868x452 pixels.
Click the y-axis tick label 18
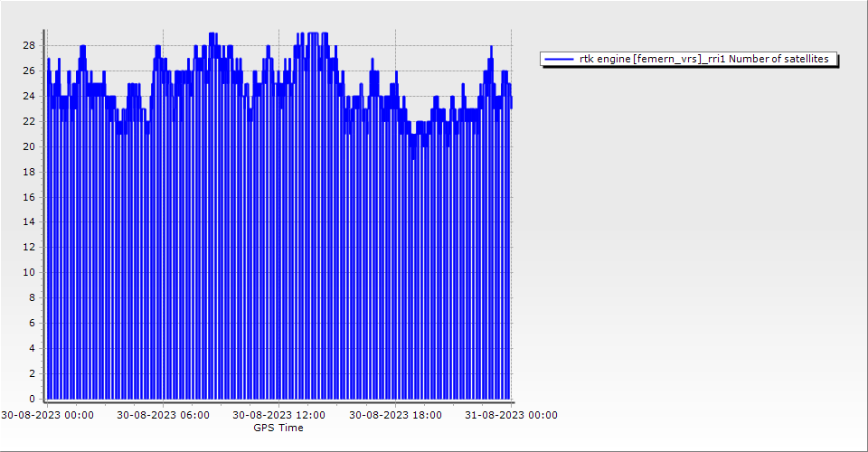click(x=29, y=172)
